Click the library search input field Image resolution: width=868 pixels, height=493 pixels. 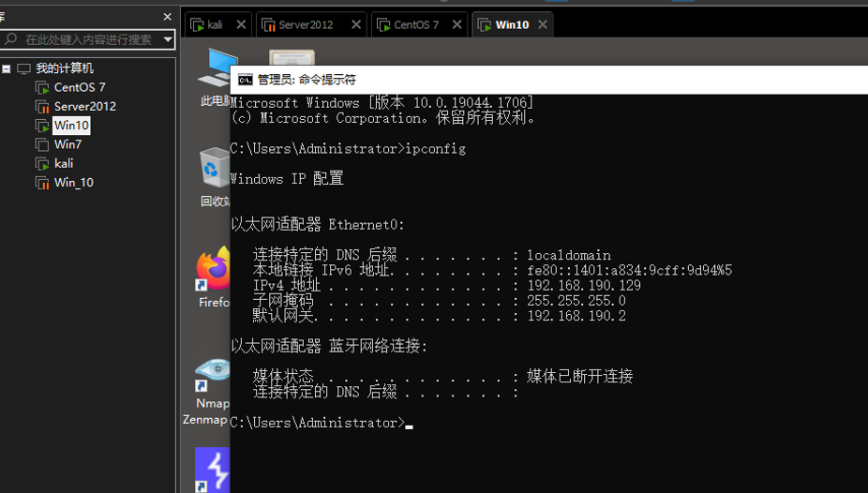pos(88,40)
